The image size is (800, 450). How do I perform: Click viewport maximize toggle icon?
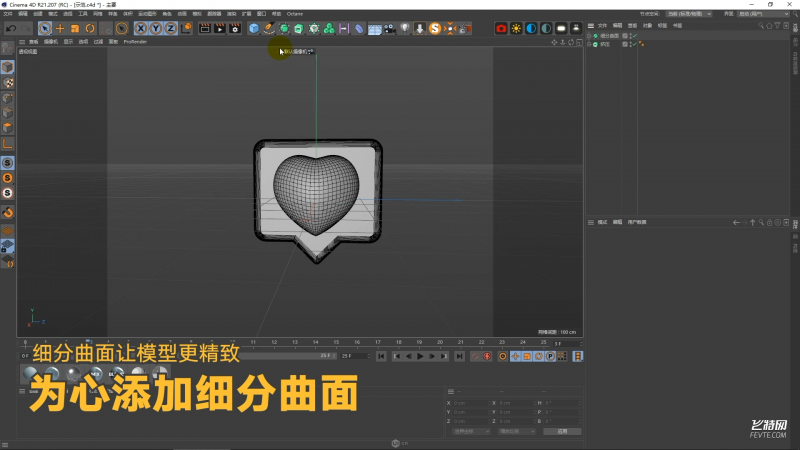[x=579, y=42]
